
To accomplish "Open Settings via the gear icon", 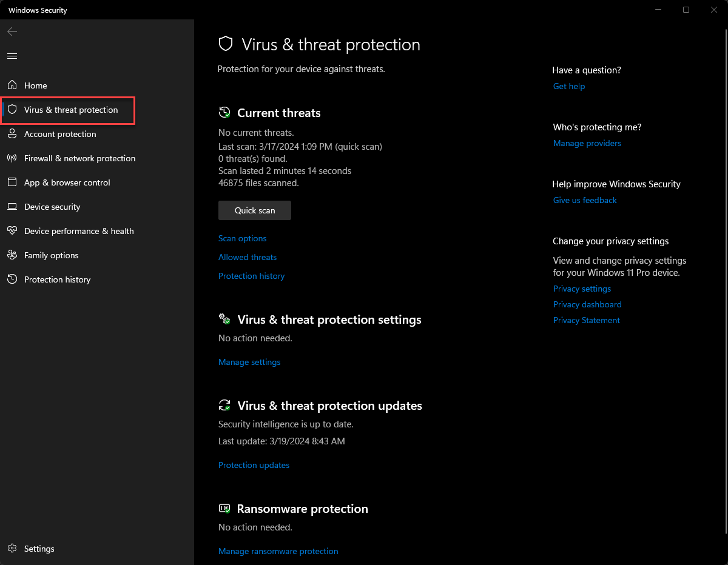I will [x=12, y=549].
